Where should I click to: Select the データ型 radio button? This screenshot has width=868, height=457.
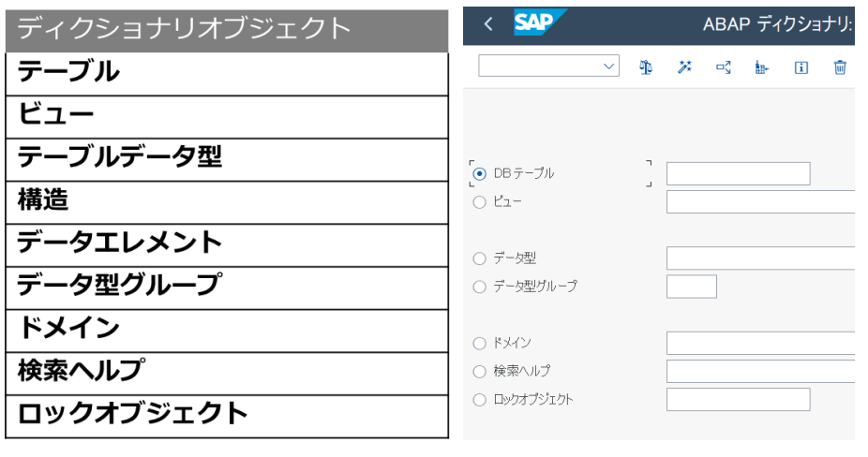click(x=479, y=258)
